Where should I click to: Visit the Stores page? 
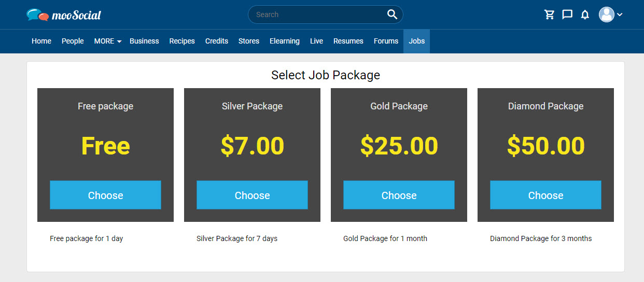(249, 41)
